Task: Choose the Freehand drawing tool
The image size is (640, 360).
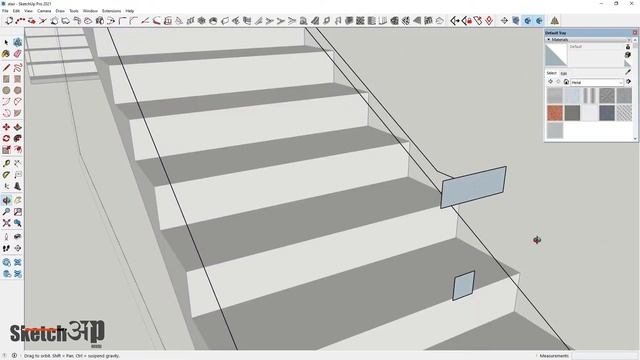Action: click(18, 67)
